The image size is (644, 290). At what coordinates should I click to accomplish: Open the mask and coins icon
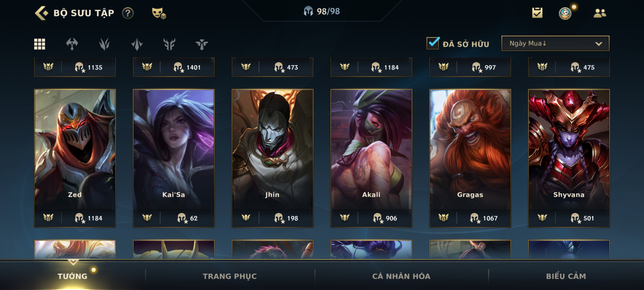(x=159, y=13)
